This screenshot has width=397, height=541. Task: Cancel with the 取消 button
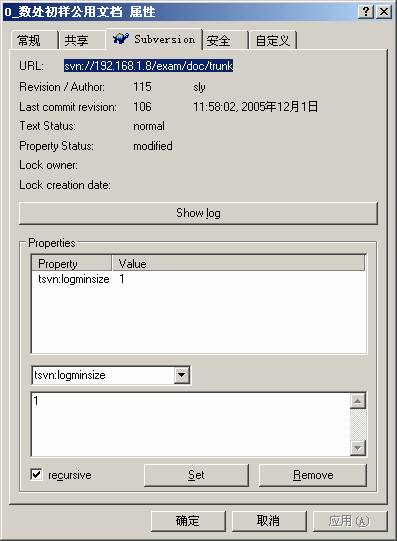[269, 521]
